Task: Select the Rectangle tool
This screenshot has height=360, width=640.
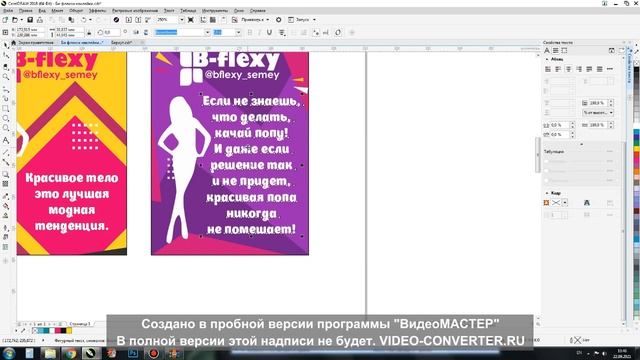Action: [x=6, y=109]
